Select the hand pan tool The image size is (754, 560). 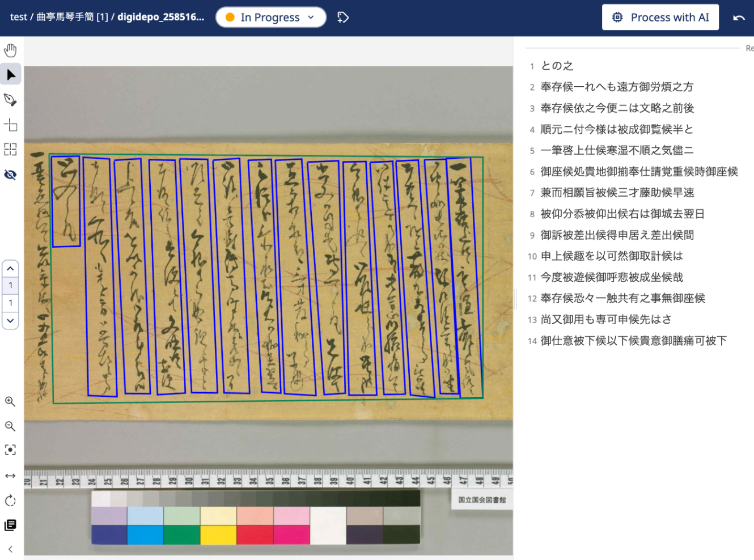pos(10,50)
